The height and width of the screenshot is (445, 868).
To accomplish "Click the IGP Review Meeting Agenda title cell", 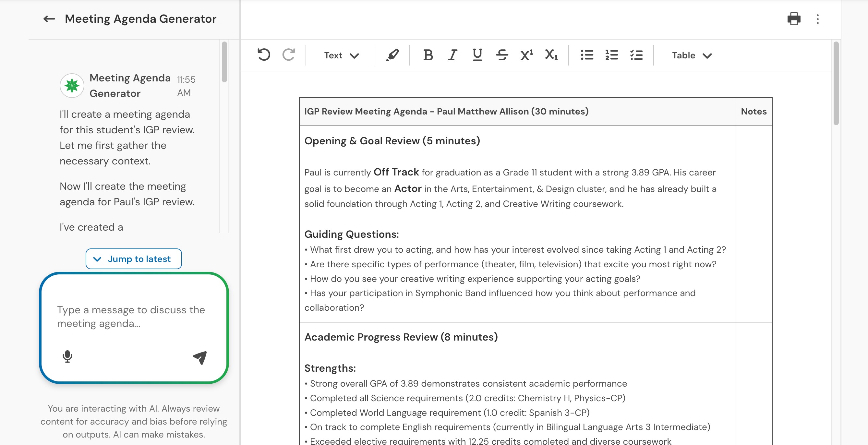I will (x=517, y=112).
